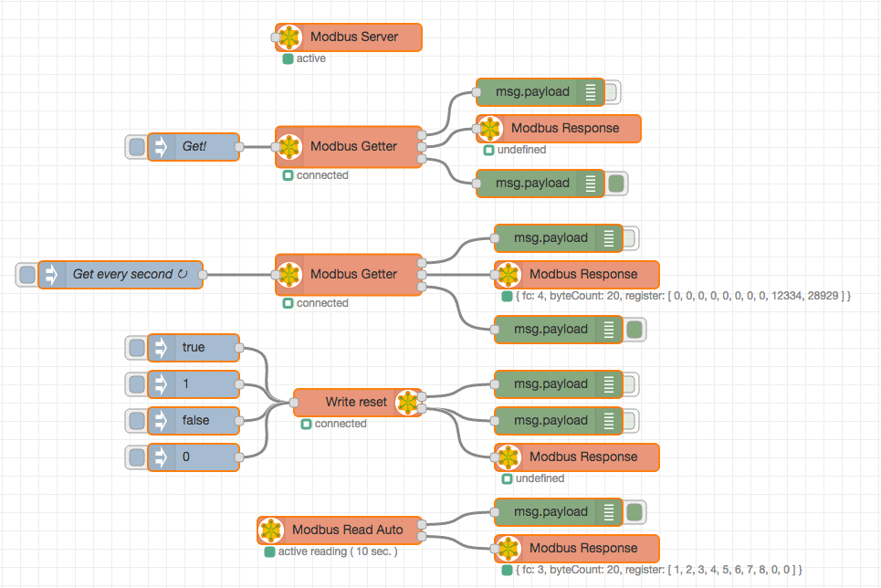Trigger the Get! inject button
The image size is (881, 588).
tap(137, 147)
